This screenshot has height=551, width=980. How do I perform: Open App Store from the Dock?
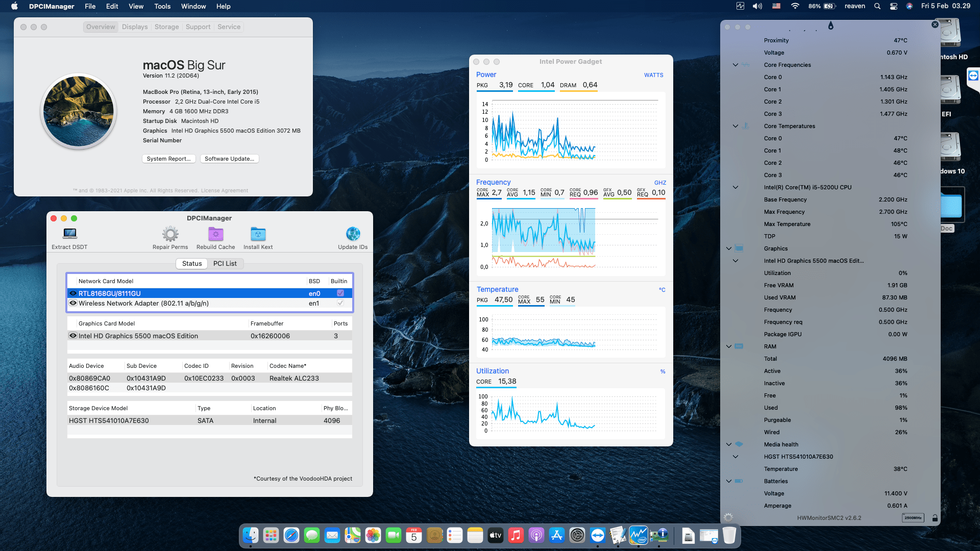tap(557, 535)
